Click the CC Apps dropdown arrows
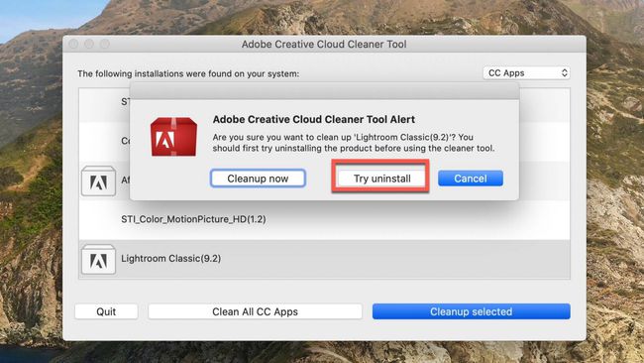 point(565,72)
